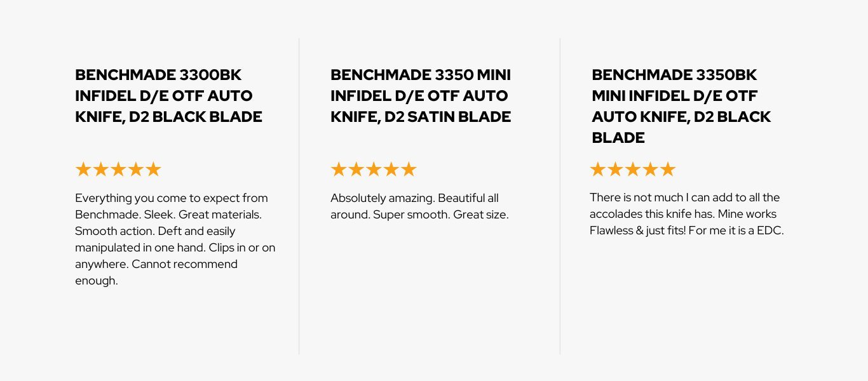The width and height of the screenshot is (868, 381).
Task: Open the Benchmade 3300BK Infidel product title
Action: tap(168, 96)
